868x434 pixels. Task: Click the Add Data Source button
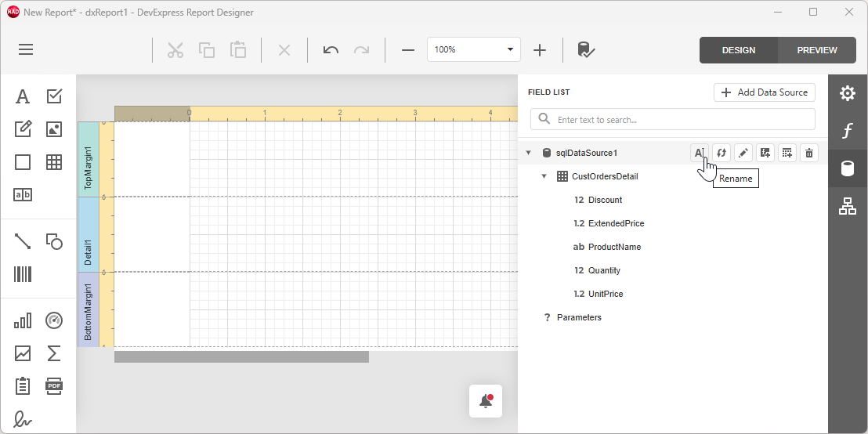[765, 92]
